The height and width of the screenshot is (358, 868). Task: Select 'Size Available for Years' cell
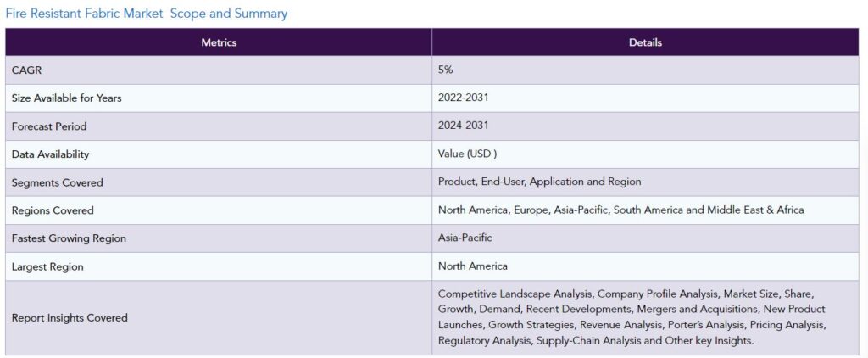[x=219, y=98]
